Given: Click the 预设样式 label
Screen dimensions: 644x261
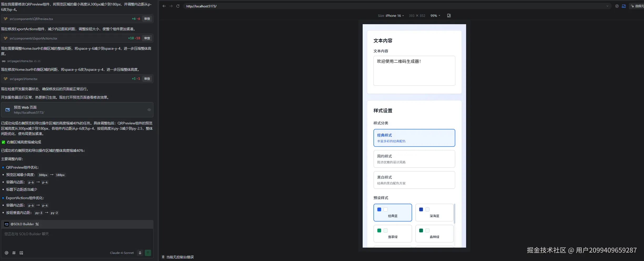Looking at the screenshot, I should (x=381, y=198).
